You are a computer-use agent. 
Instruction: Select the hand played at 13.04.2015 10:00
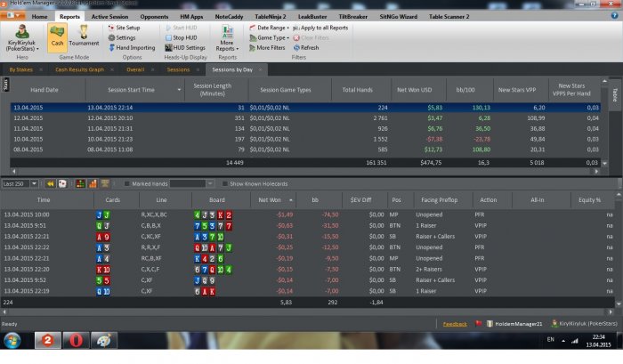308,214
